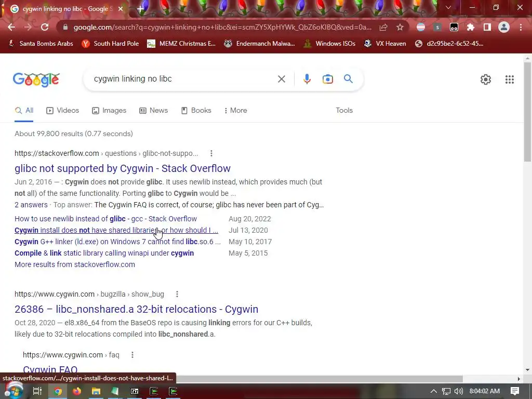Start voice search with microphone icon

tap(307, 79)
